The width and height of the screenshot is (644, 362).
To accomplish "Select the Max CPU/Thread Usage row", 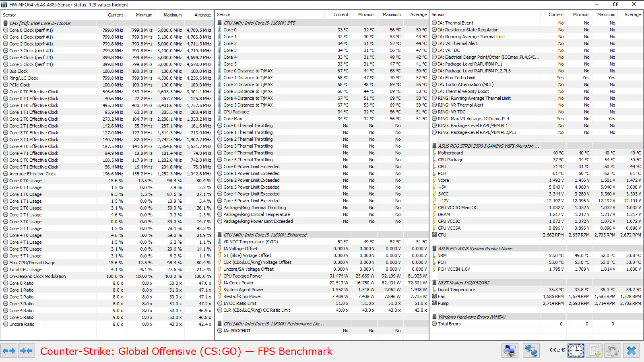I will (107, 263).
